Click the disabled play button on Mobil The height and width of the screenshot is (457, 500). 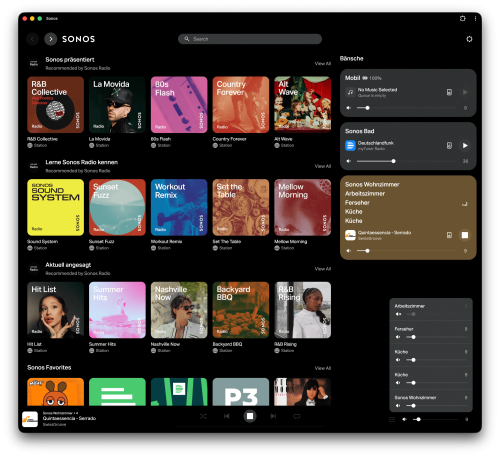pyautogui.click(x=465, y=92)
